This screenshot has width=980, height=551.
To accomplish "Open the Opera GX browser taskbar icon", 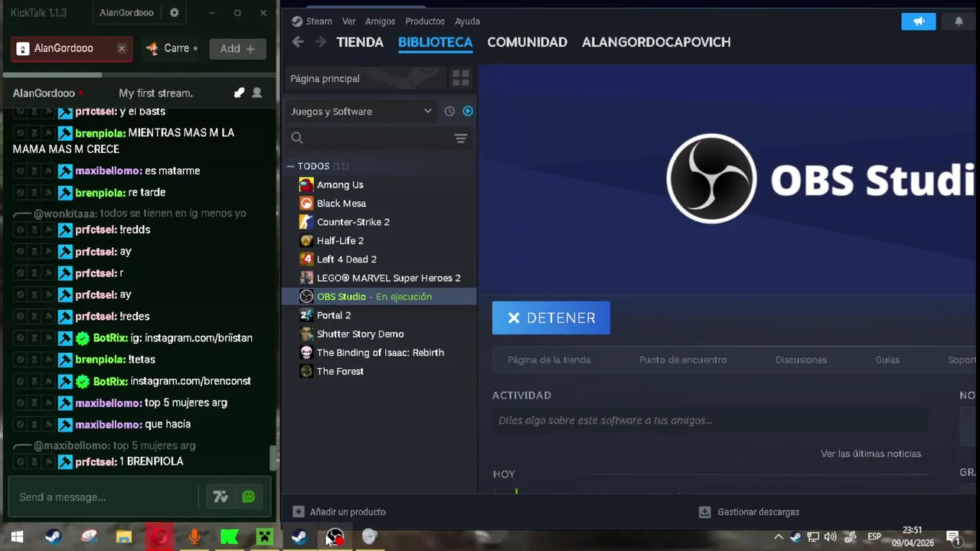I will [159, 537].
